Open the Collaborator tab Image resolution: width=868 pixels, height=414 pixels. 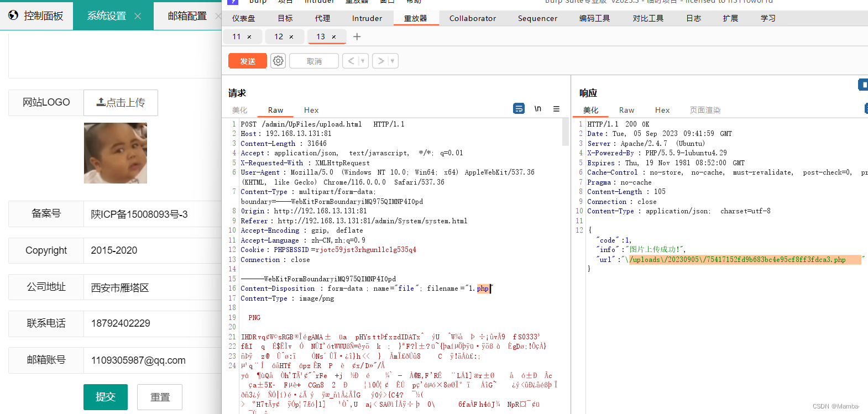473,18
